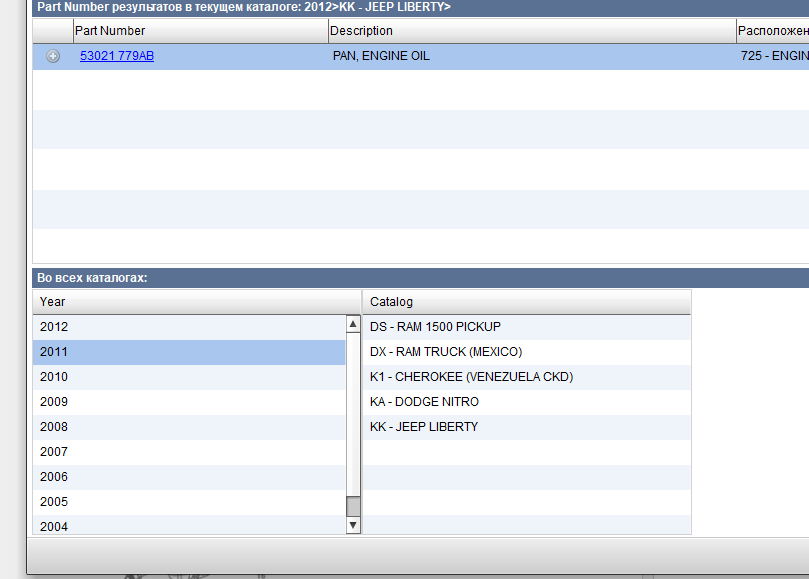809x579 pixels.
Task: Select the PAN, ENGINE OIL description cell
Action: [x=381, y=56]
